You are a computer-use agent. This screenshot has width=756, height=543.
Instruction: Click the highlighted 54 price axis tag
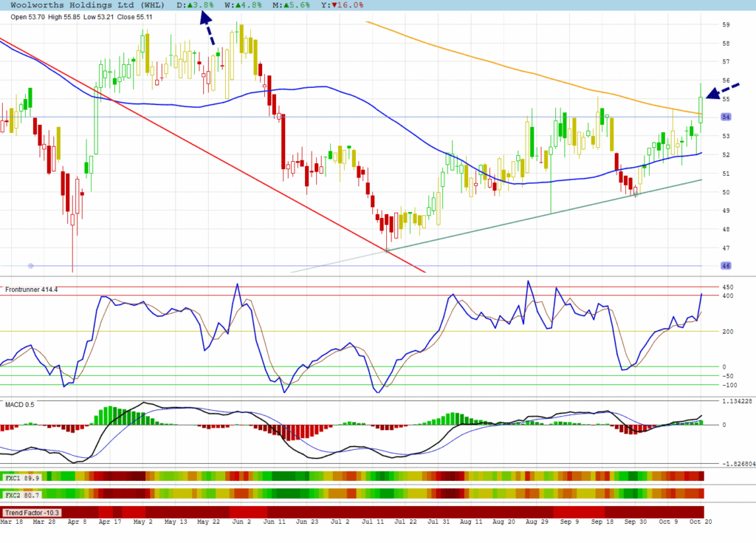pyautogui.click(x=726, y=117)
